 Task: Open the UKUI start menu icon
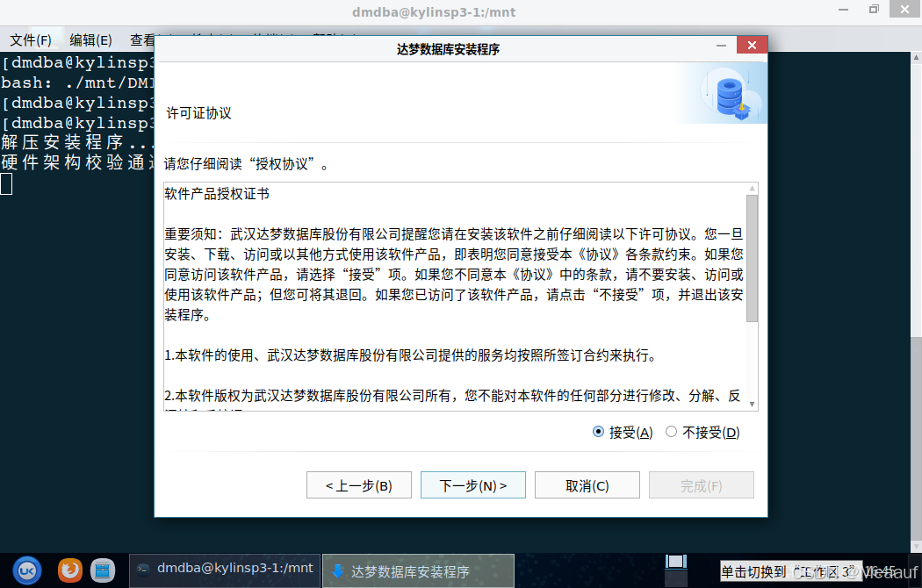pos(27,570)
